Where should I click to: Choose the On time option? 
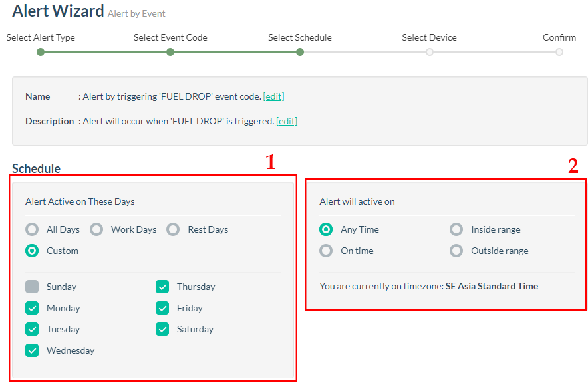(326, 251)
